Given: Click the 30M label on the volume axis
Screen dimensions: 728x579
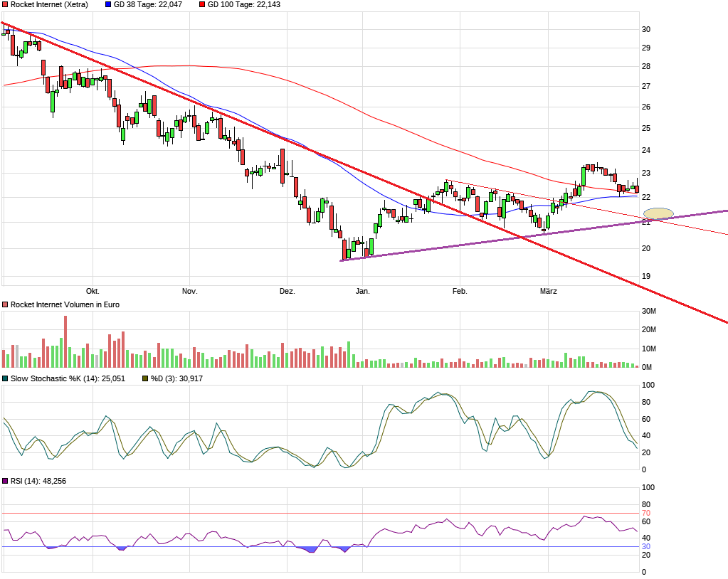Looking at the screenshot, I should (x=648, y=312).
